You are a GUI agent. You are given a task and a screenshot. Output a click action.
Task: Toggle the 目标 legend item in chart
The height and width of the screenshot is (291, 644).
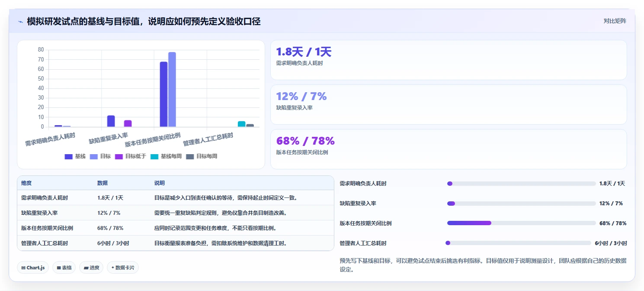[100, 156]
